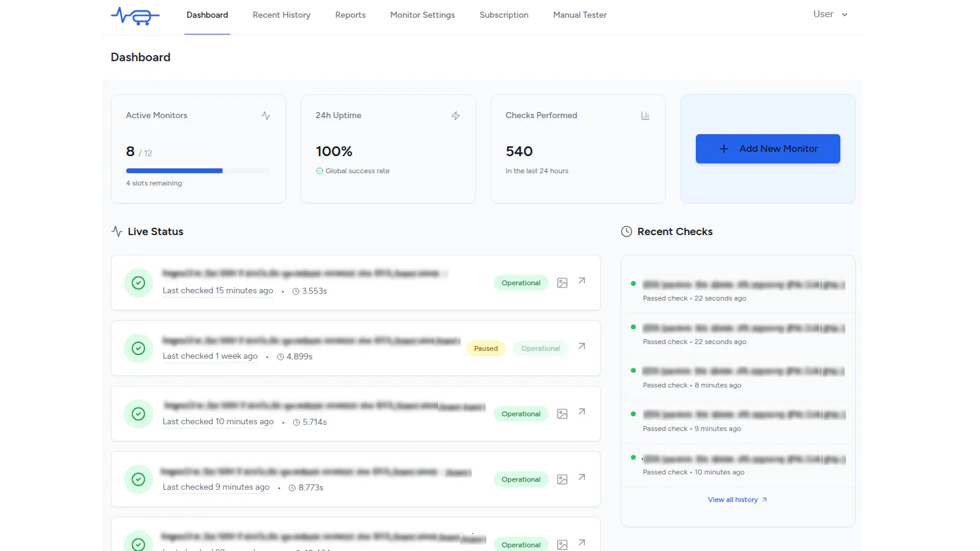This screenshot has width=980, height=551.
Task: Click the 100% uptime value
Action: (334, 151)
